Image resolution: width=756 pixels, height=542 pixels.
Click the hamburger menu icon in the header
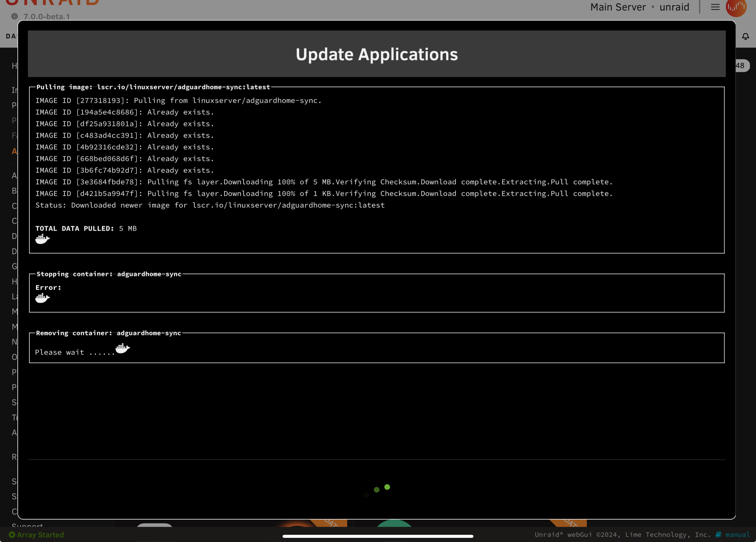pos(715,7)
